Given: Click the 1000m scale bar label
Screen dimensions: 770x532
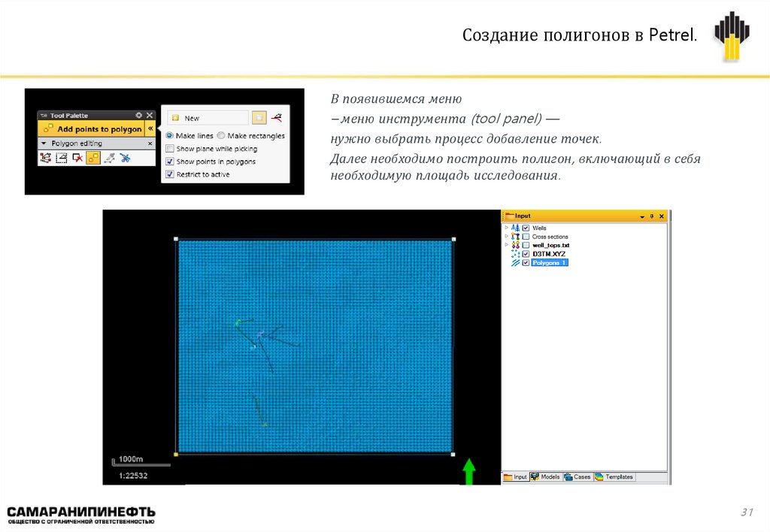Looking at the screenshot, I should (131, 459).
